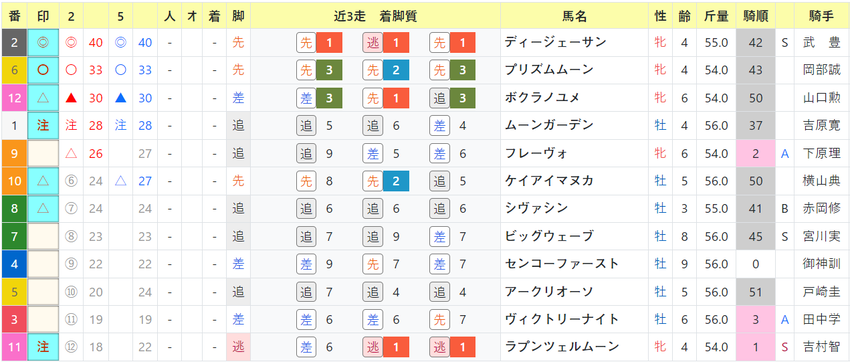Click the blue double-circle in ディージェーサン row
850x362 pixels.
click(x=121, y=43)
